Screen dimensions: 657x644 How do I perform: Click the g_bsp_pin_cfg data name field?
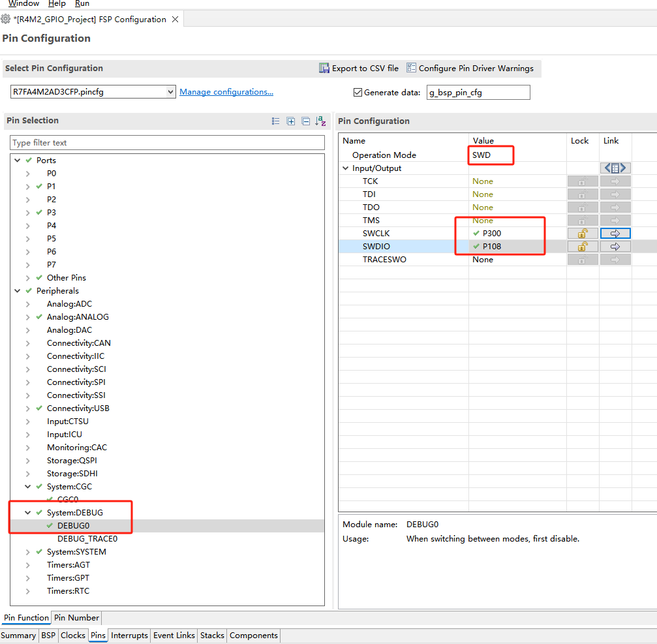click(x=478, y=92)
